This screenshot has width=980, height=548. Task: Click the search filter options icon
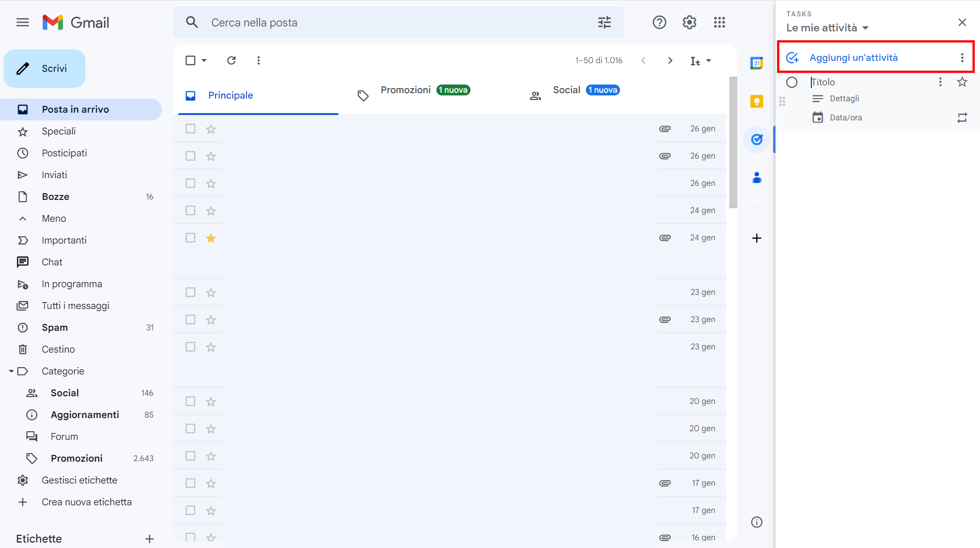coord(604,22)
